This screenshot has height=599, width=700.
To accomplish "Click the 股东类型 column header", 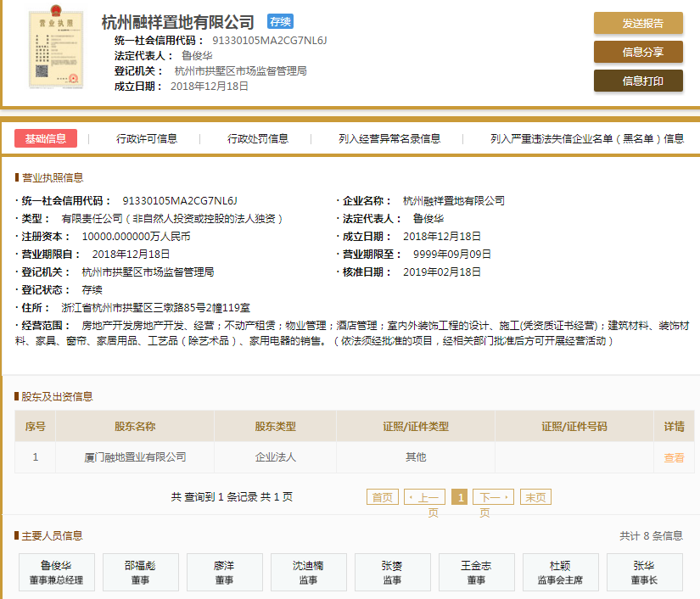I will (x=275, y=426).
